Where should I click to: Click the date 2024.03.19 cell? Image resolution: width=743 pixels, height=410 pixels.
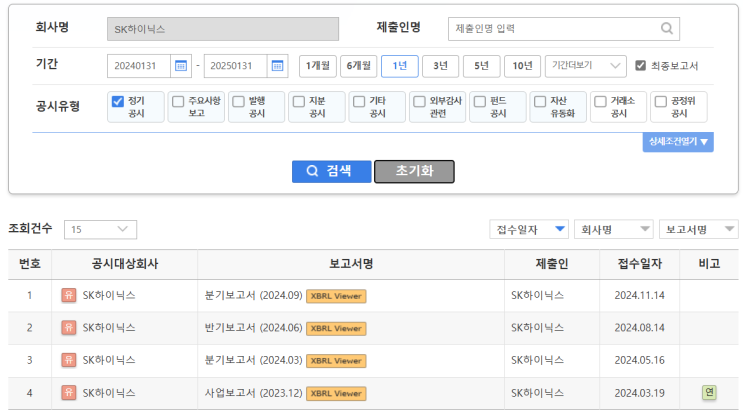(x=639, y=392)
